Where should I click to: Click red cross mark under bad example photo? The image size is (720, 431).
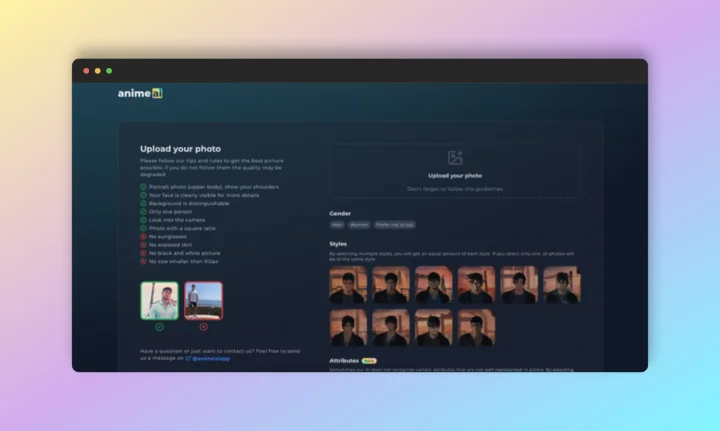click(203, 327)
